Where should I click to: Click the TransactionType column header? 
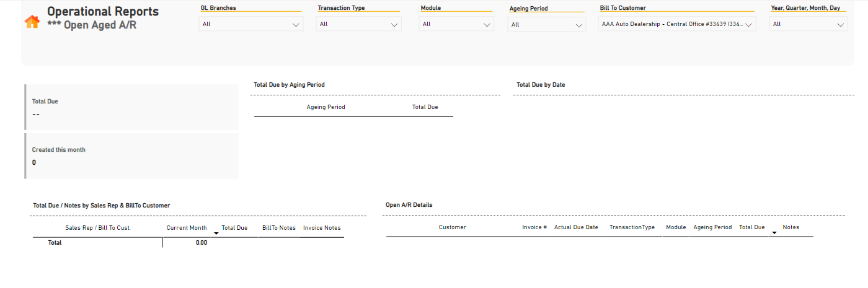pyautogui.click(x=632, y=227)
